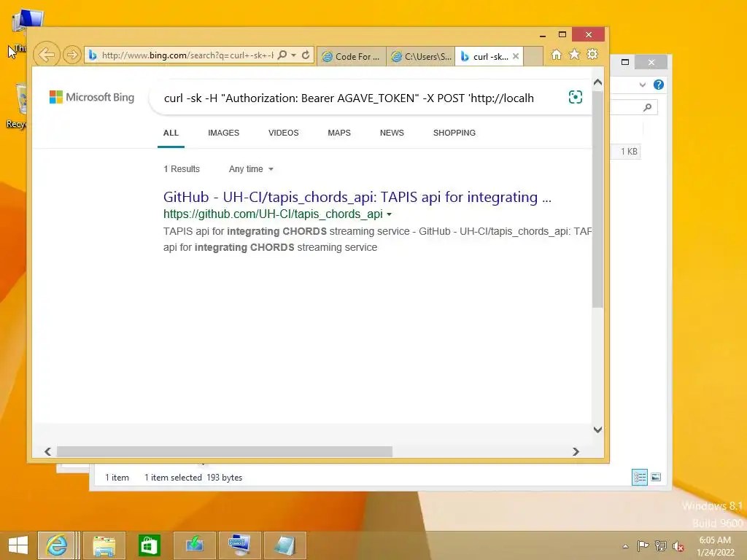Click the muted volume tray icon

(x=678, y=546)
